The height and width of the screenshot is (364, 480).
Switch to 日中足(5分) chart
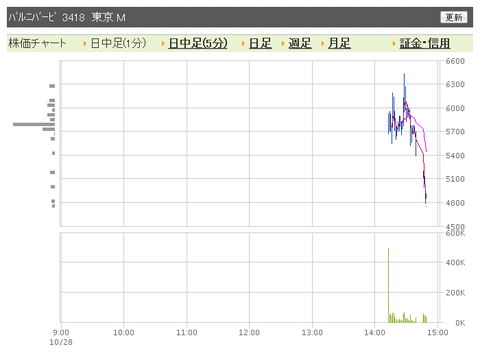[198, 43]
